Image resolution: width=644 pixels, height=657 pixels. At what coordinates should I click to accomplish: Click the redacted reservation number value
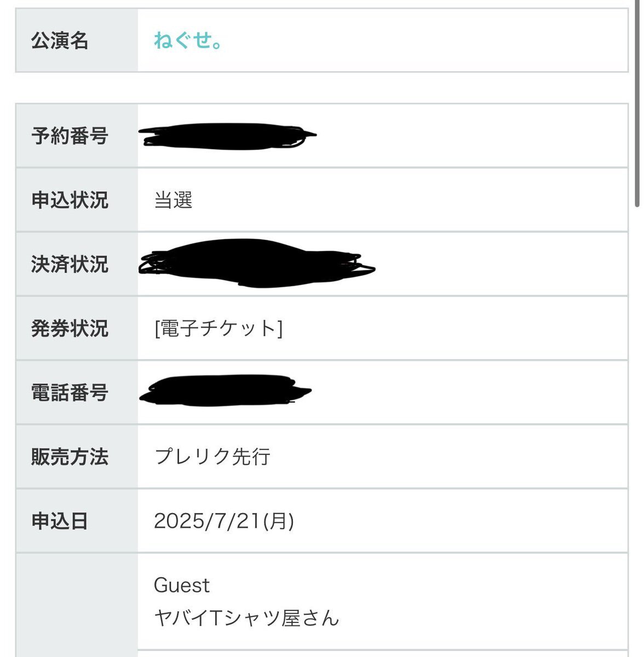coord(227,136)
